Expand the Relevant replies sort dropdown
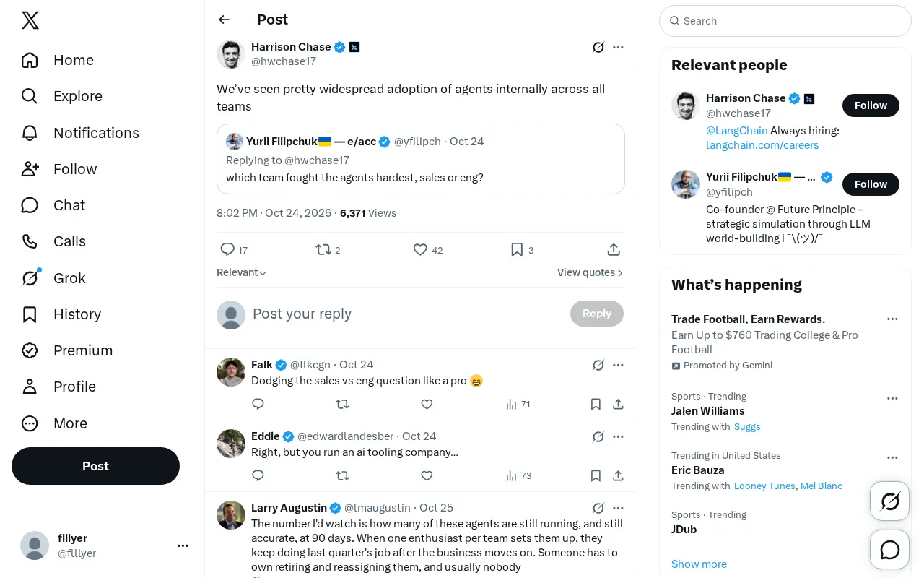This screenshot has height=578, width=924. [242, 272]
